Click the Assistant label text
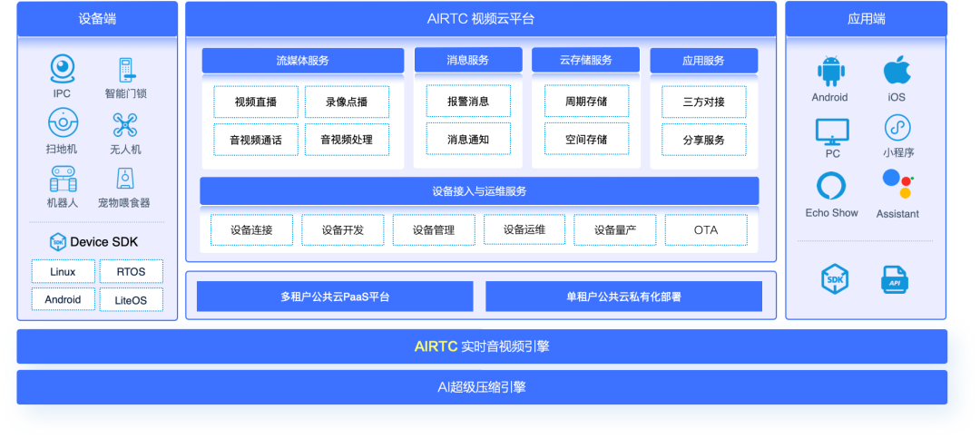This screenshot has width=980, height=438. pos(897,214)
